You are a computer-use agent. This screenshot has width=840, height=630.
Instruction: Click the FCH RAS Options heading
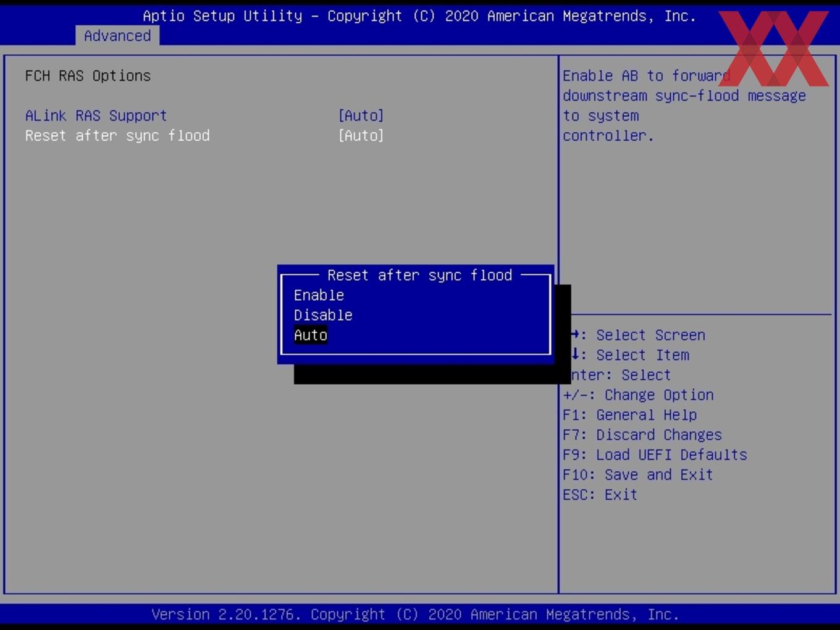coord(88,75)
